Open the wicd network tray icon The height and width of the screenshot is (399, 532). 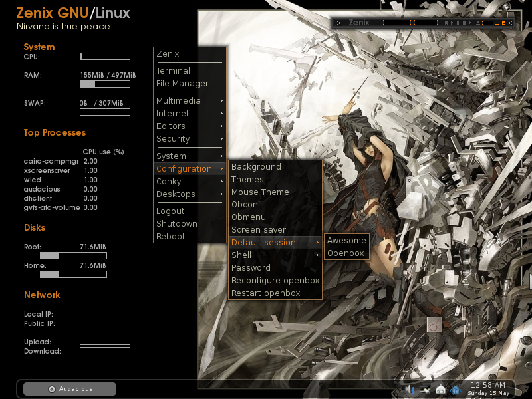[425, 390]
